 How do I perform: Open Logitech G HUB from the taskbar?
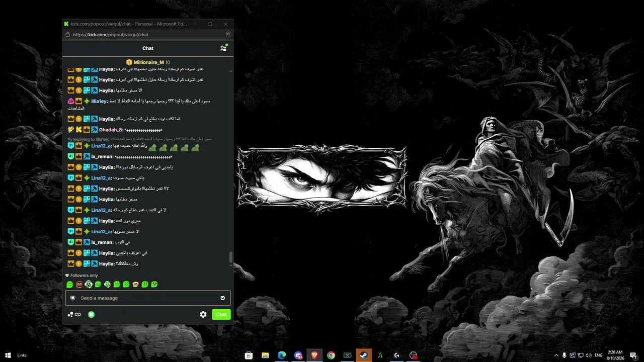click(x=396, y=355)
